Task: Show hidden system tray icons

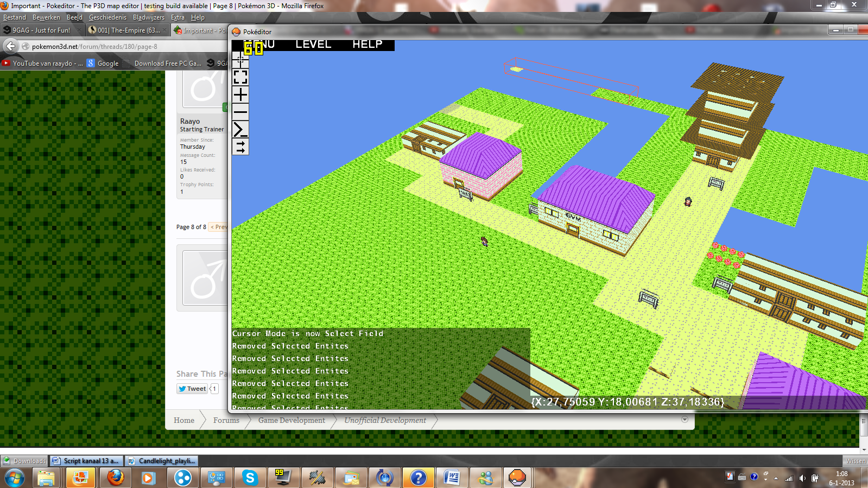Action: pyautogui.click(x=776, y=478)
